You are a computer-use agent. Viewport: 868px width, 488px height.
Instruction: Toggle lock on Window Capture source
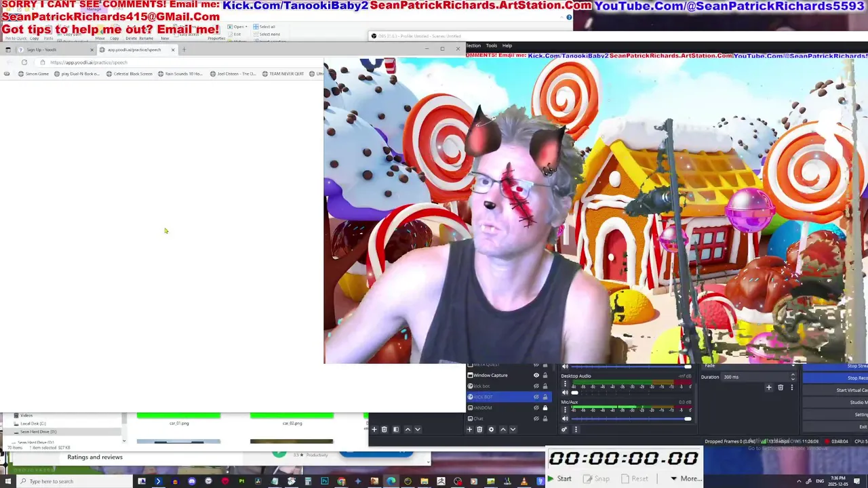[x=545, y=375]
